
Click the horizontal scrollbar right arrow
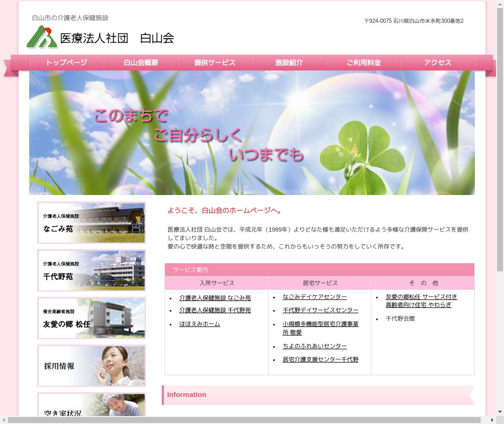pyautogui.click(x=492, y=420)
